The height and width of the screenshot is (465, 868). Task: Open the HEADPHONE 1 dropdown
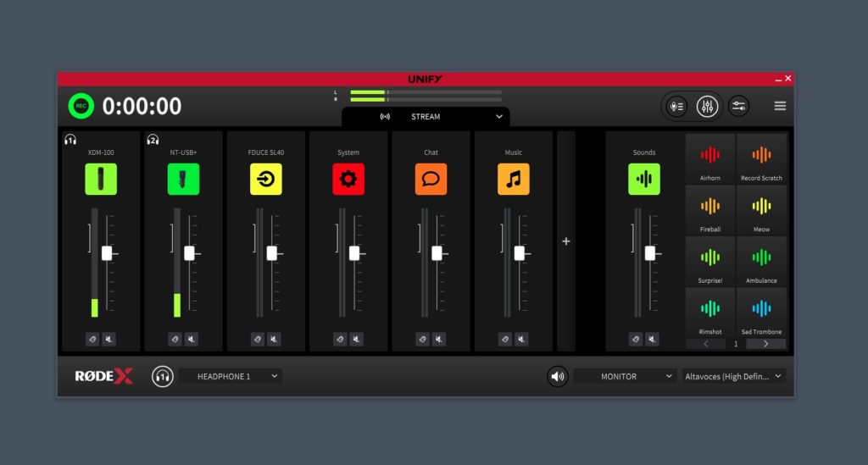coord(231,377)
